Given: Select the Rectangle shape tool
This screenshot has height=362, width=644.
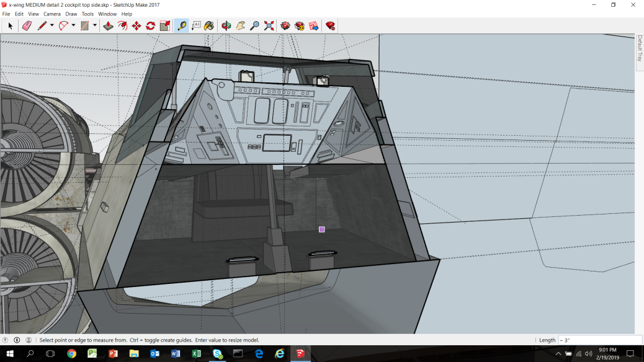Looking at the screenshot, I should point(84,26).
